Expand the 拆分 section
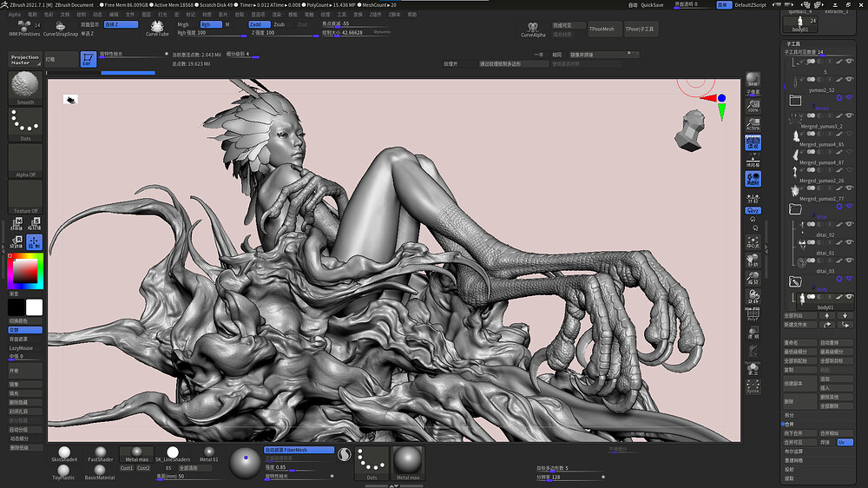The width and height of the screenshot is (868, 488). point(789,415)
